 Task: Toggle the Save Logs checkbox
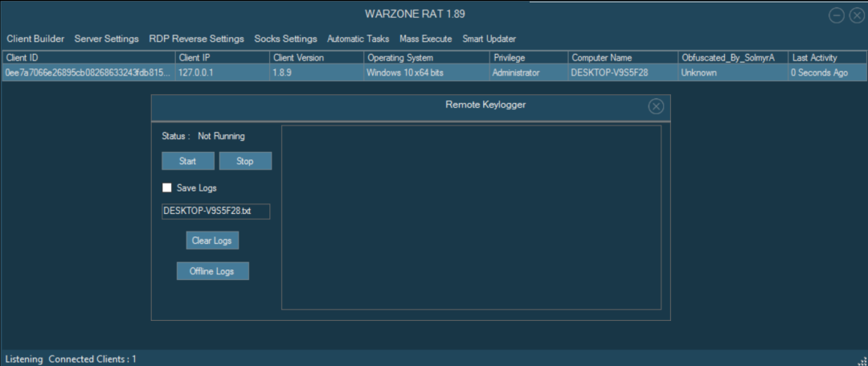point(166,187)
